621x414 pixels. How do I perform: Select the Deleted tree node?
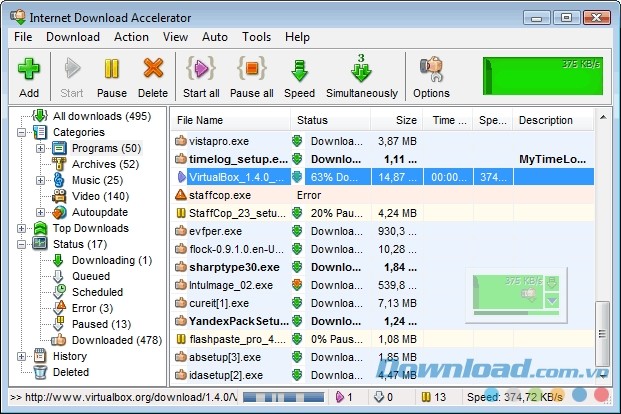tap(71, 372)
